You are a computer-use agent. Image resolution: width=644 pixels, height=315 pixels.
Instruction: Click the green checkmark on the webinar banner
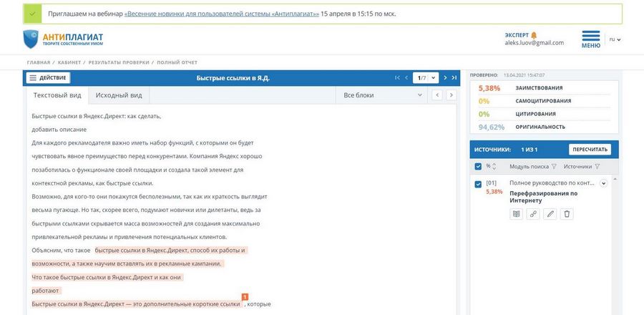[32, 14]
